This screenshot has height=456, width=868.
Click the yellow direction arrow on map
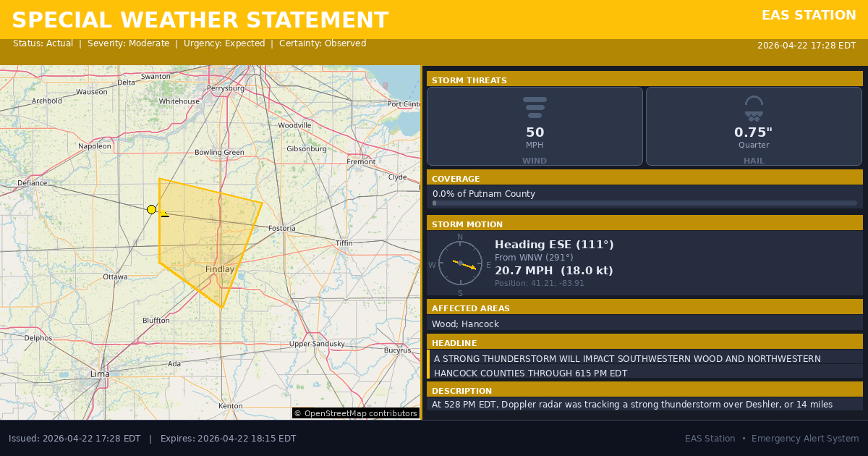click(163, 213)
